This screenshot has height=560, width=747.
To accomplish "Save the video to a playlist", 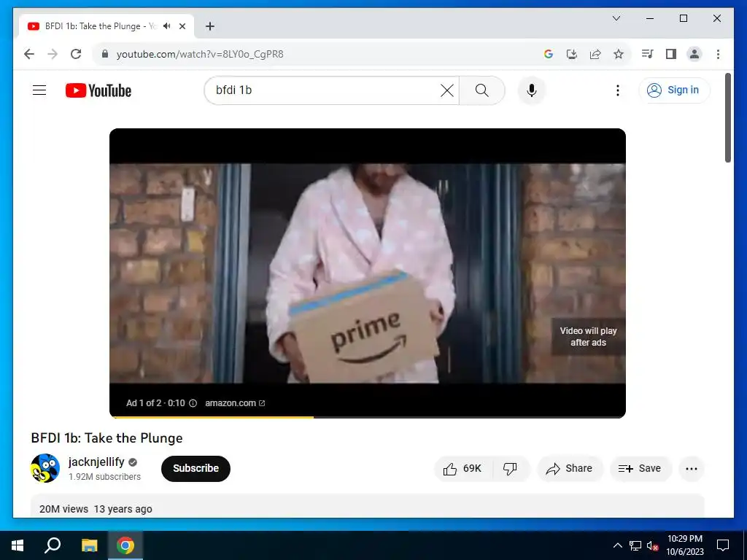I will pyautogui.click(x=640, y=469).
